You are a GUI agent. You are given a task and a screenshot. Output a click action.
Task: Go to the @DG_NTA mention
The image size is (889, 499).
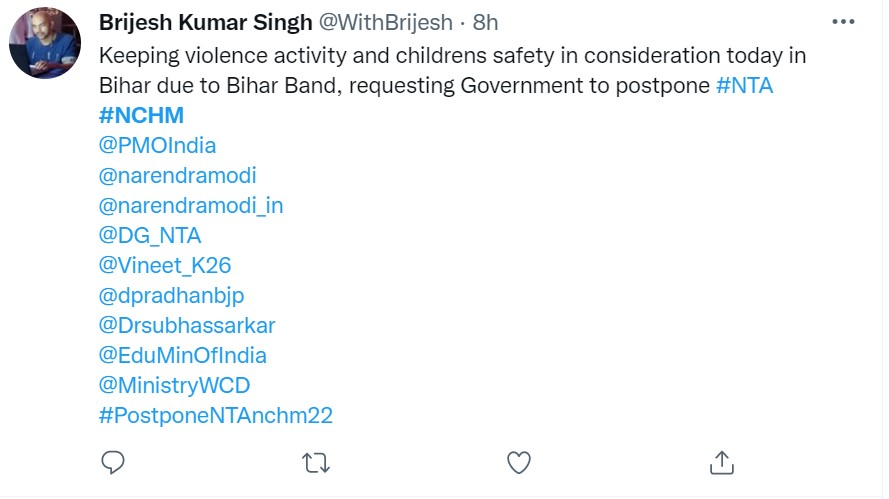(x=150, y=235)
